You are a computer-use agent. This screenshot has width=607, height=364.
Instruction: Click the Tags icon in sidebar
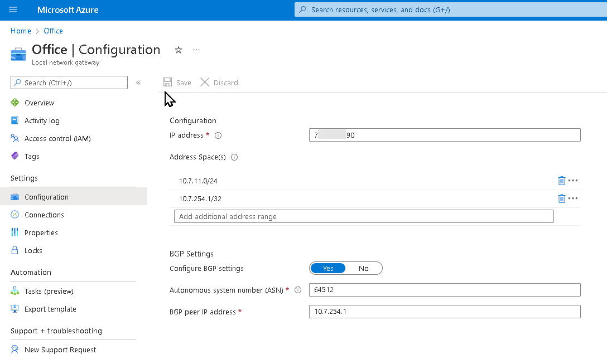[x=15, y=156]
